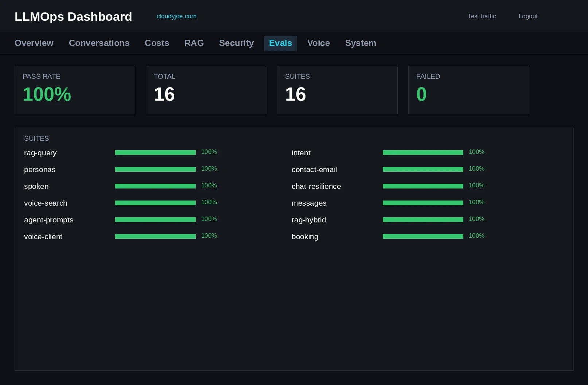The width and height of the screenshot is (588, 385).
Task: Click the intent suite progress bar
Action: 423,153
